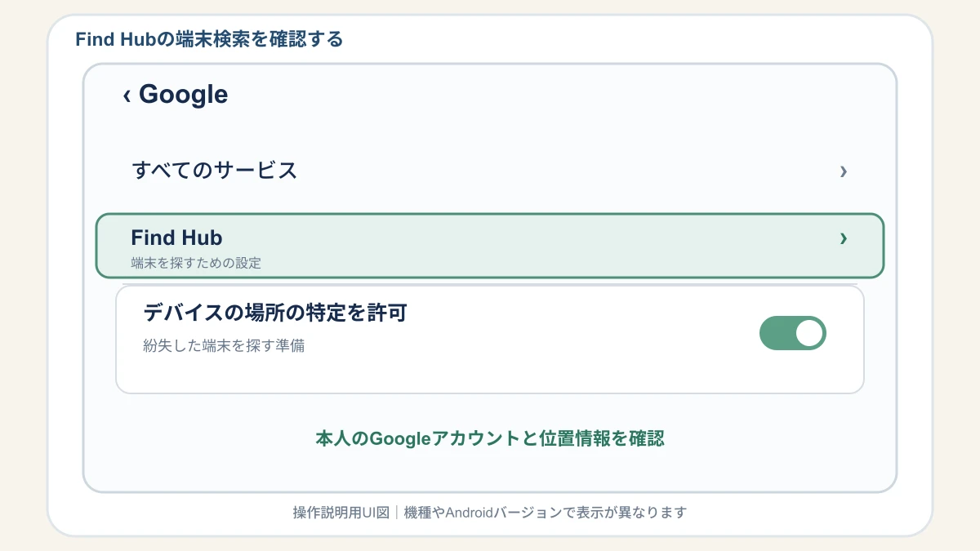Screen dimensions: 980x551
Task: Click the heading Find Hubの端末検索を確認する
Action: coord(209,39)
